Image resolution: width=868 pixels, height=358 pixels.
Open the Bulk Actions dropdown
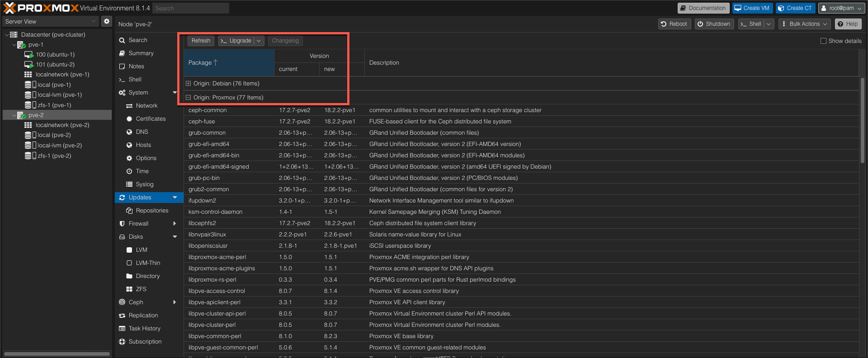click(805, 24)
